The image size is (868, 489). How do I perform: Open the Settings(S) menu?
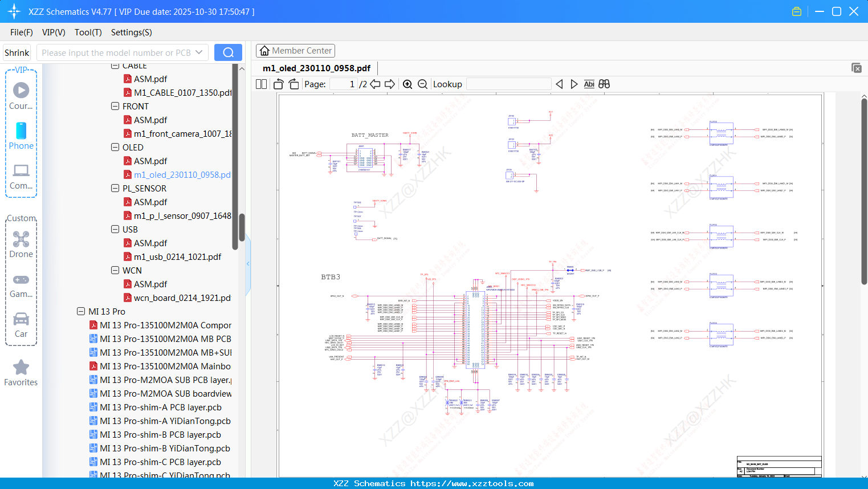pyautogui.click(x=131, y=32)
